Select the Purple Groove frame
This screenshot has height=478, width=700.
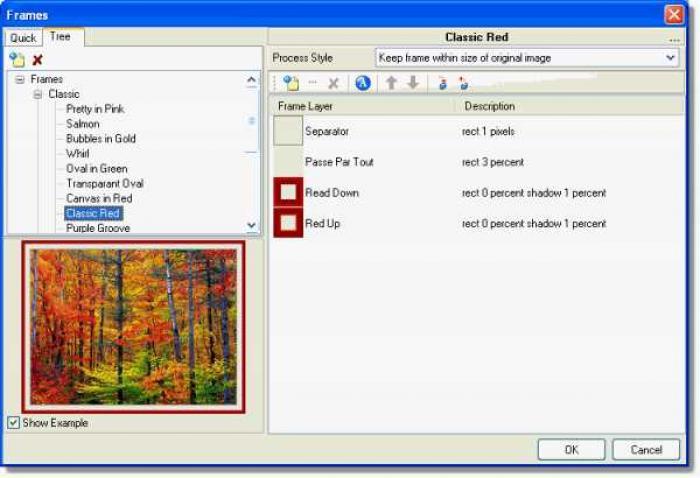click(x=98, y=228)
